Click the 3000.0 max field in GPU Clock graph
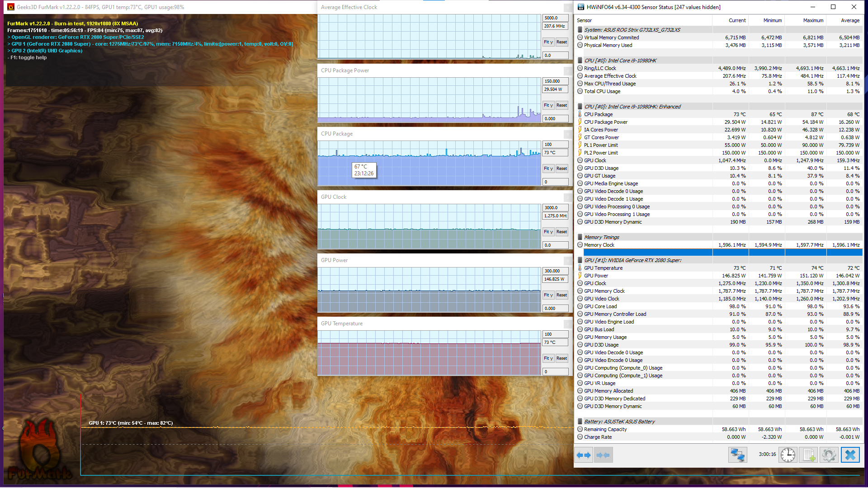 (x=555, y=208)
